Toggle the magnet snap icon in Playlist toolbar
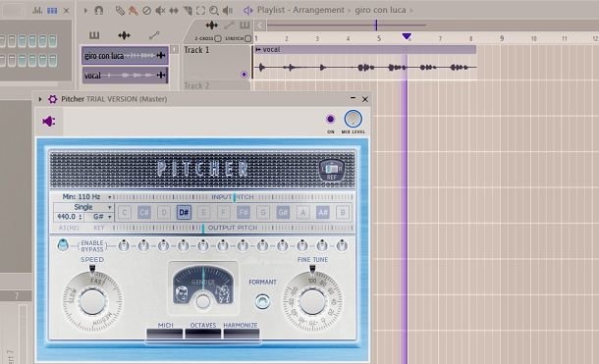Screen dimensions: 599x364 (x=98, y=10)
